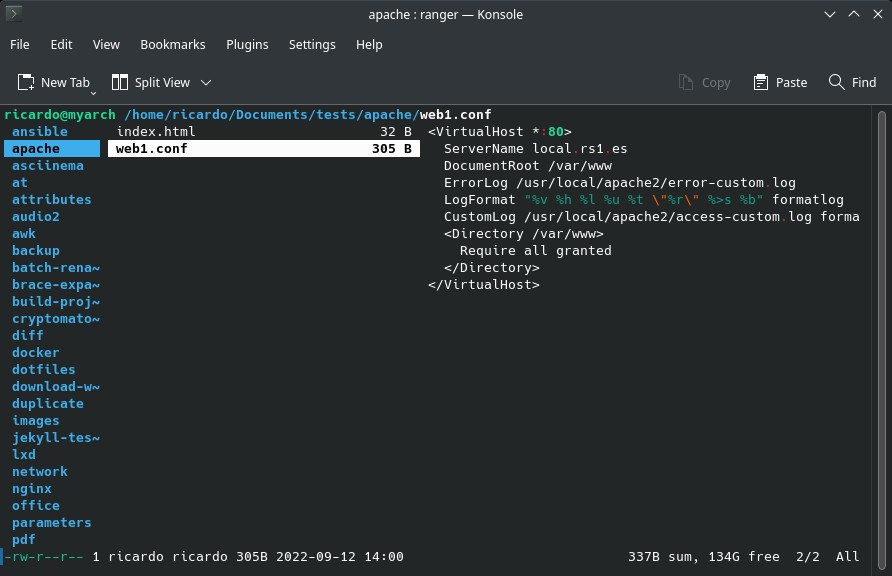This screenshot has width=892, height=576.
Task: Click the '337B sum, 134G free' status text
Action: pos(704,557)
